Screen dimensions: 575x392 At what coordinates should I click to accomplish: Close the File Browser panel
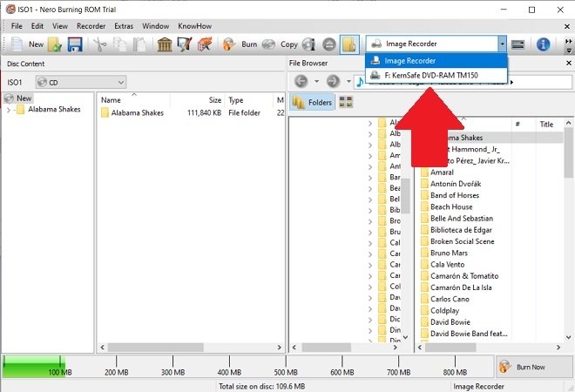click(568, 63)
